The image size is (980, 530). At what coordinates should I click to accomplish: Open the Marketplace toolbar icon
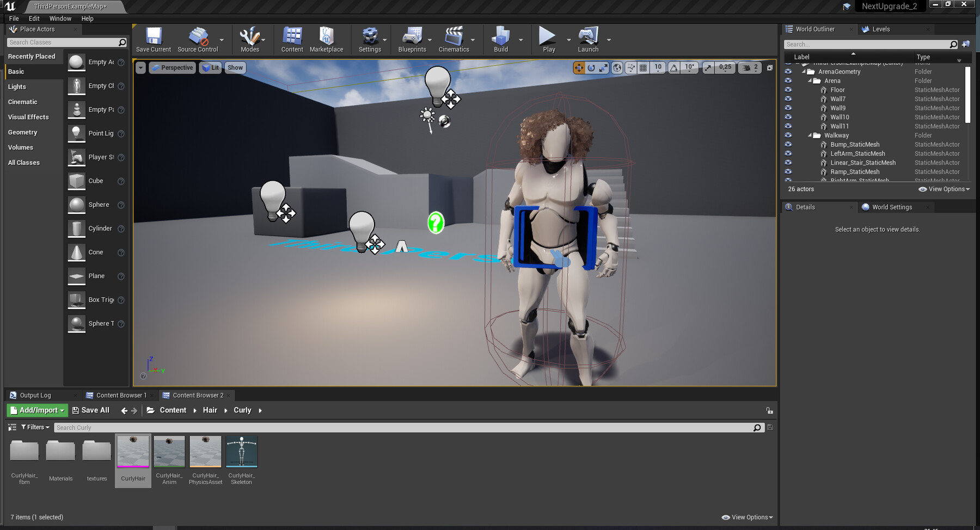pos(327,39)
